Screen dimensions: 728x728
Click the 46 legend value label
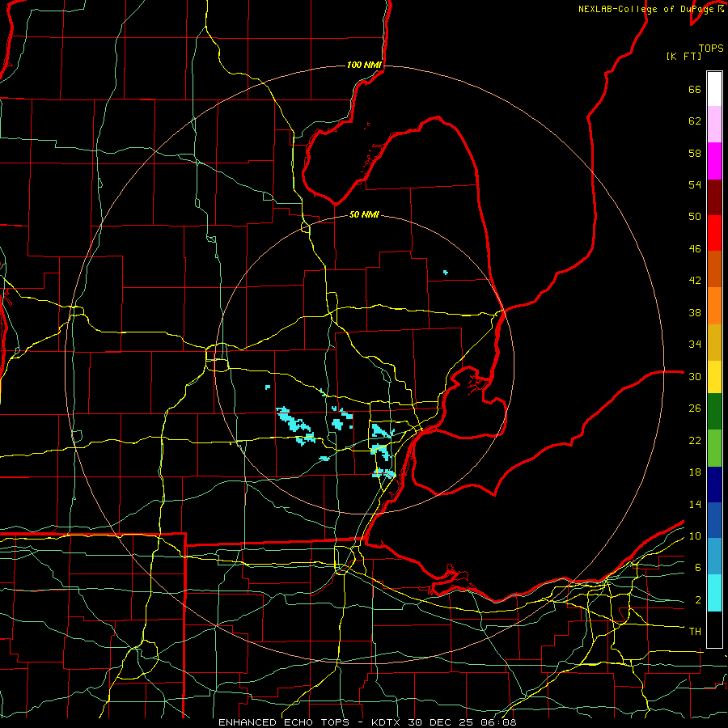(x=695, y=249)
